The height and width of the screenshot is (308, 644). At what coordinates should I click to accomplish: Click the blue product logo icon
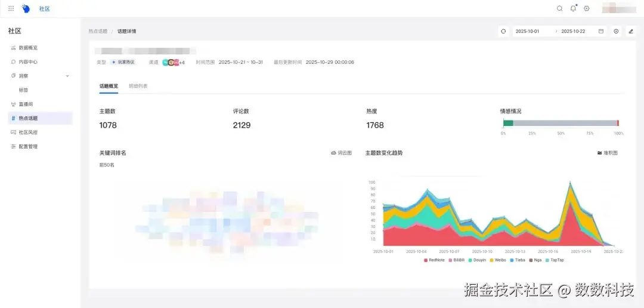pos(26,8)
